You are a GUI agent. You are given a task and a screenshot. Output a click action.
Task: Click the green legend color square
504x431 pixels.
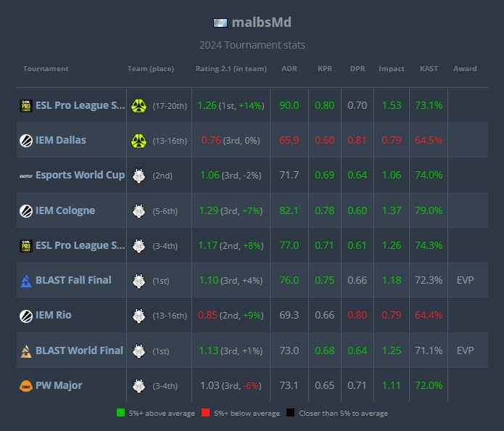coord(120,413)
